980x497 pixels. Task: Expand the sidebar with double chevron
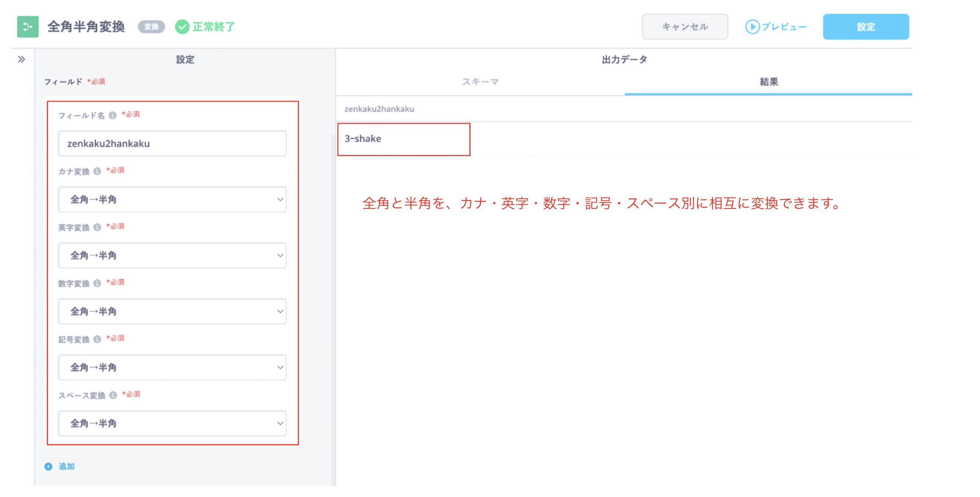[x=21, y=59]
